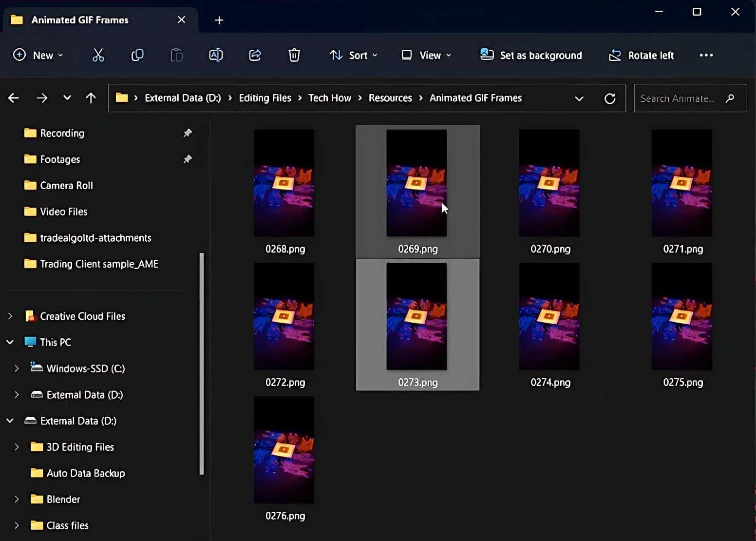
Task: Collapse the expanded External Data (D:) node
Action: coord(10,421)
